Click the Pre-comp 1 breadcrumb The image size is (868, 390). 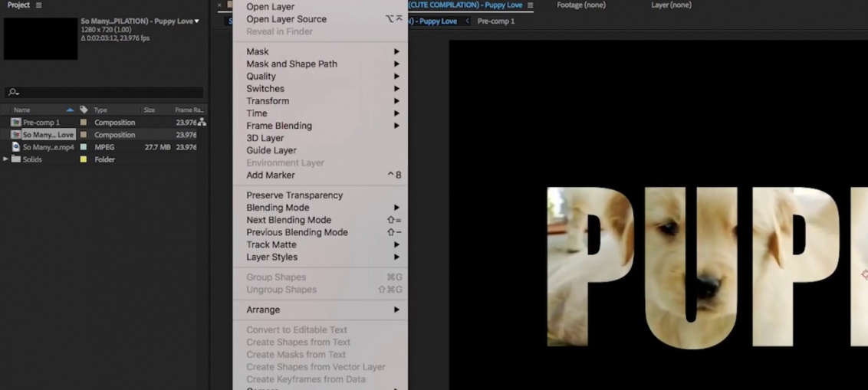pos(496,21)
